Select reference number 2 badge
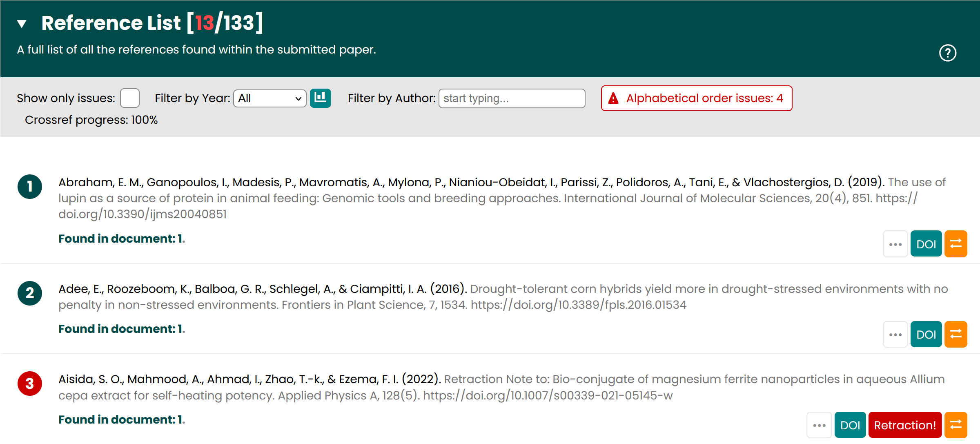This screenshot has height=444, width=980. click(x=30, y=293)
